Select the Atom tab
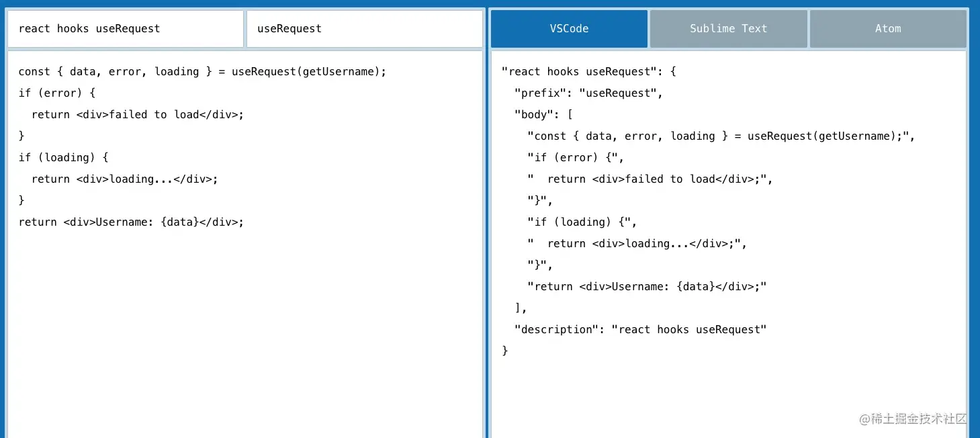Viewport: 980px width, 438px height. click(x=887, y=29)
